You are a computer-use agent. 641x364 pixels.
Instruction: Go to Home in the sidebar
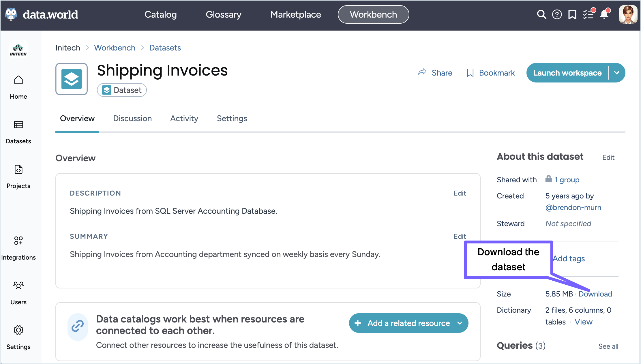(18, 87)
